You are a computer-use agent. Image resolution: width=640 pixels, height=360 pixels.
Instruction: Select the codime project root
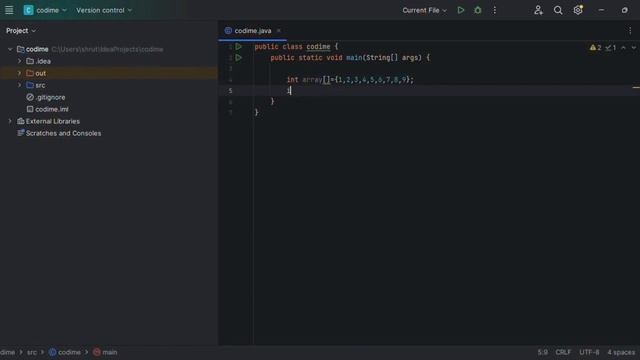click(37, 49)
